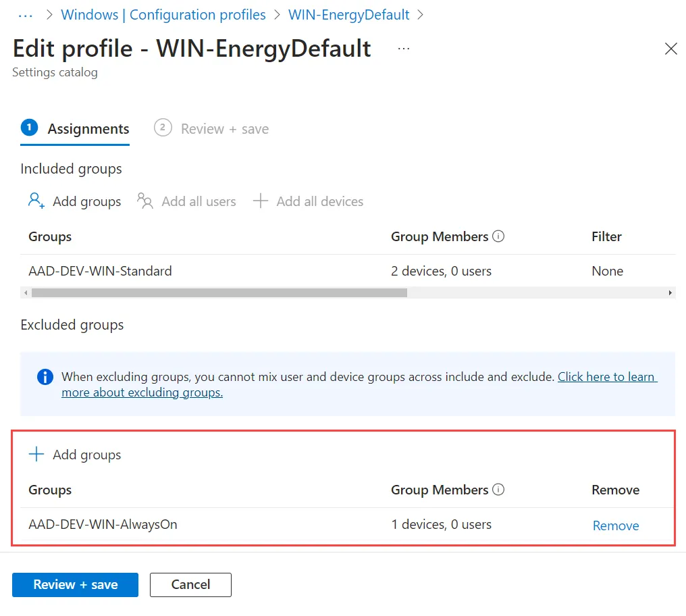Click info icon beside included Group Members
The image size is (686, 616).
pos(498,236)
